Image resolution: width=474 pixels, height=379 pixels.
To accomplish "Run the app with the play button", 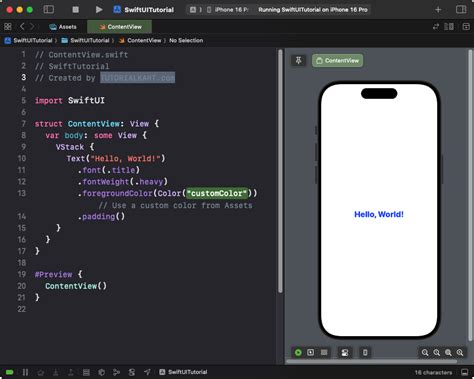I will (x=99, y=10).
